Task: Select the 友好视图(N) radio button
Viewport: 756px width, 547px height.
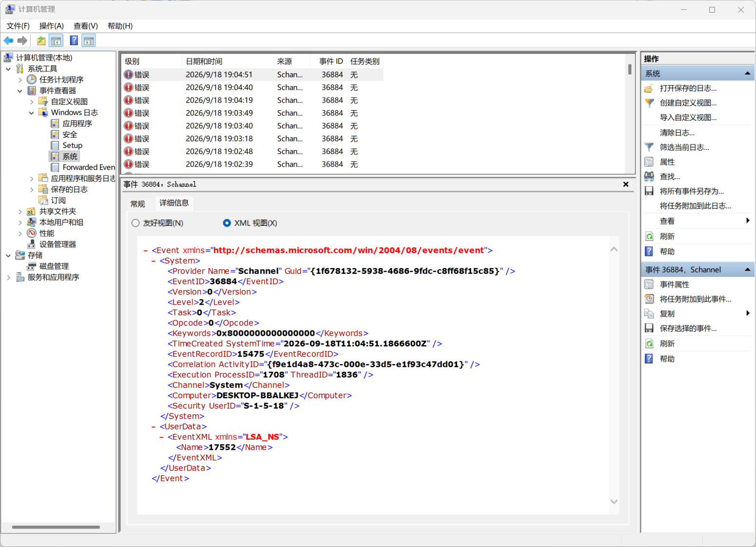Action: [x=136, y=223]
